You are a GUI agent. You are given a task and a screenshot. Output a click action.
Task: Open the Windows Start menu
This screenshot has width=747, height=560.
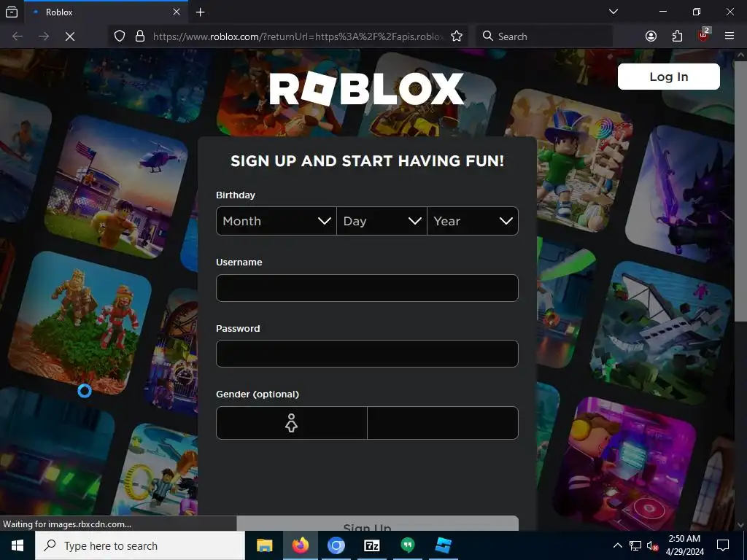pyautogui.click(x=18, y=545)
